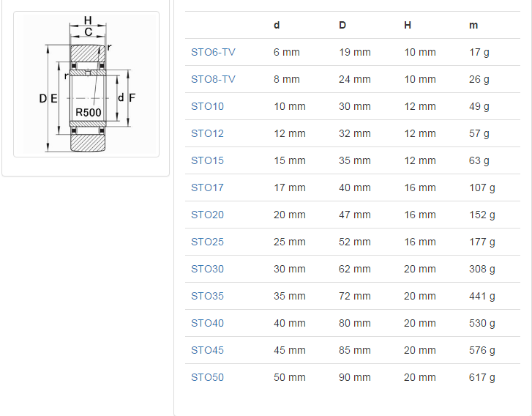The width and height of the screenshot is (532, 416).
Task: Click the 'm' mass column header
Action: (473, 25)
